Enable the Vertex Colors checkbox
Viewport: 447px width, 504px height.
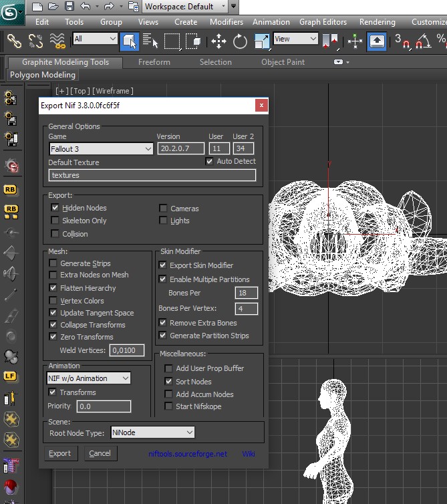click(53, 301)
